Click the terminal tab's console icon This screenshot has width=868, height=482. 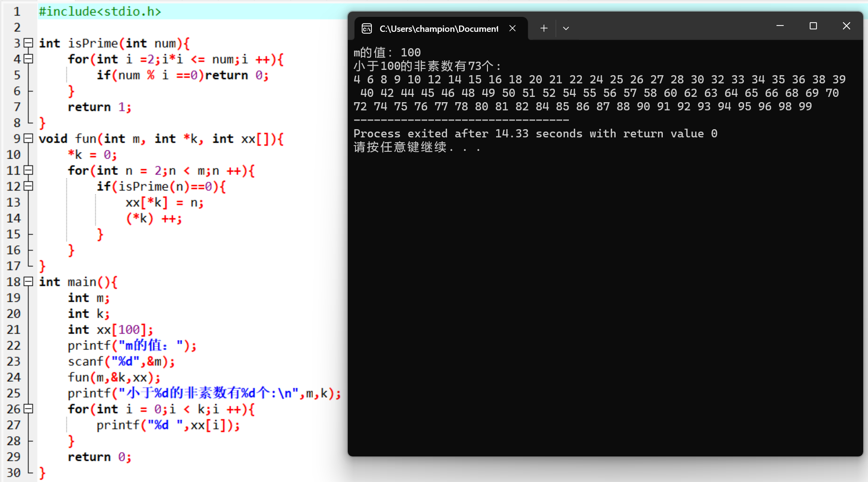click(367, 28)
